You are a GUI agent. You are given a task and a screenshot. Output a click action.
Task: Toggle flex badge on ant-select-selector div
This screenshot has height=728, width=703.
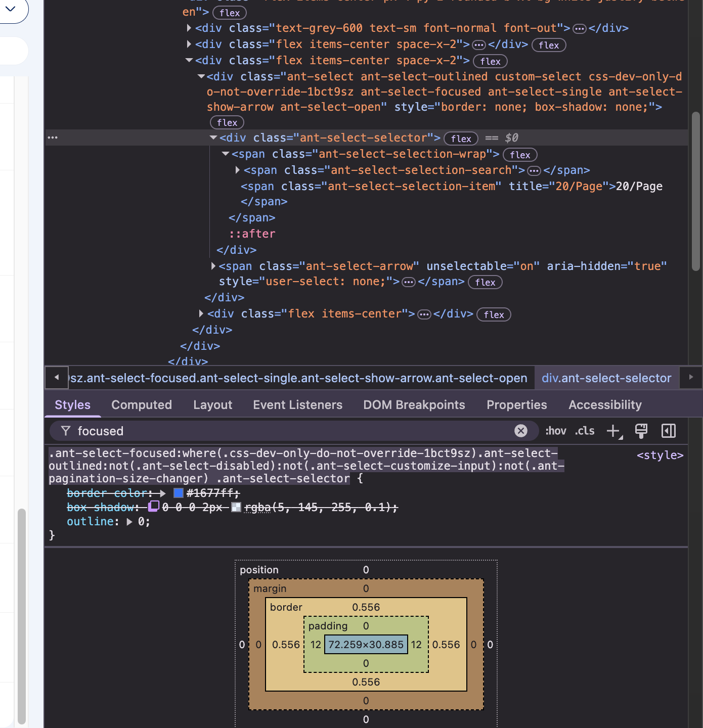click(x=461, y=139)
